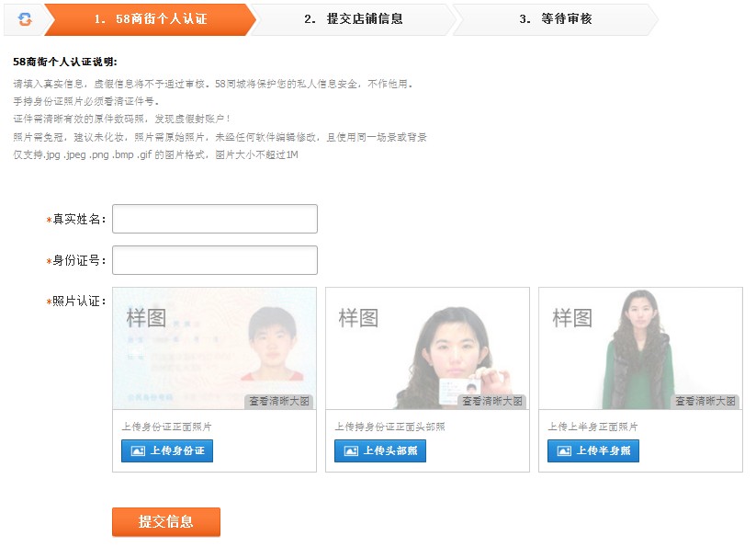Click the orange refresh icon at top-left
The height and width of the screenshot is (547, 756).
25,18
